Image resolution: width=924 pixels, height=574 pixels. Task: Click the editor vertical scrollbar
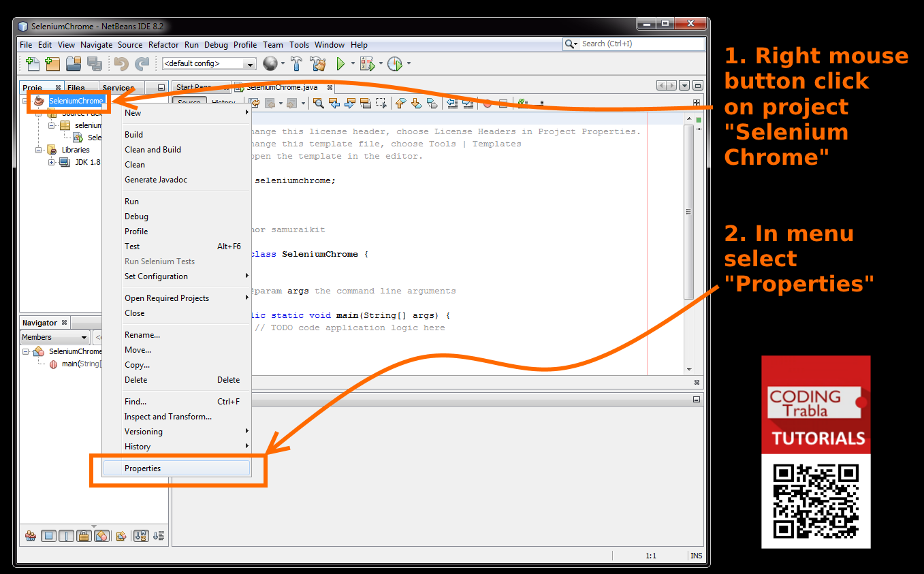click(x=688, y=212)
